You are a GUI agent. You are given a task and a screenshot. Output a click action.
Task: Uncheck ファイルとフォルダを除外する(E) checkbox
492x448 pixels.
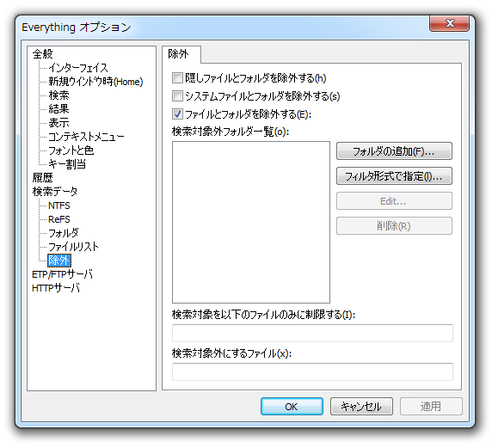tap(177, 114)
